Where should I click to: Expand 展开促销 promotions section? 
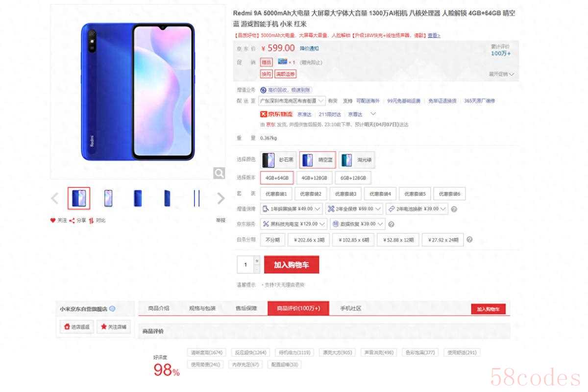(501, 74)
